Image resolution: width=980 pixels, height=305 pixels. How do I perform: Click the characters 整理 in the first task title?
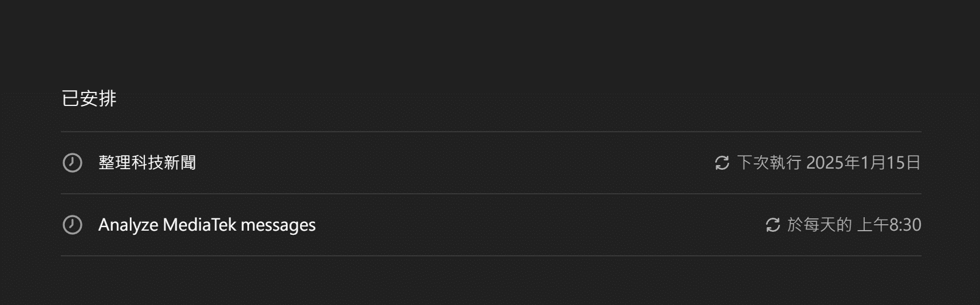(x=114, y=163)
